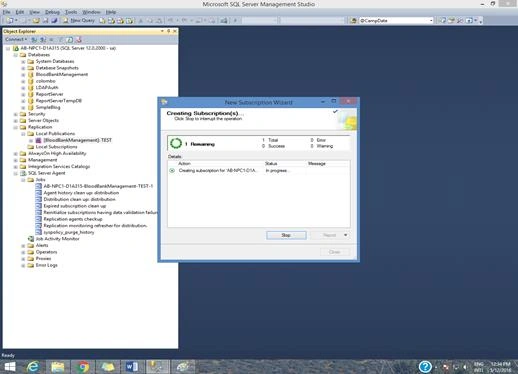The image size is (518, 374).
Task: Click the Find icon left of @CompDate box
Action: (353, 21)
